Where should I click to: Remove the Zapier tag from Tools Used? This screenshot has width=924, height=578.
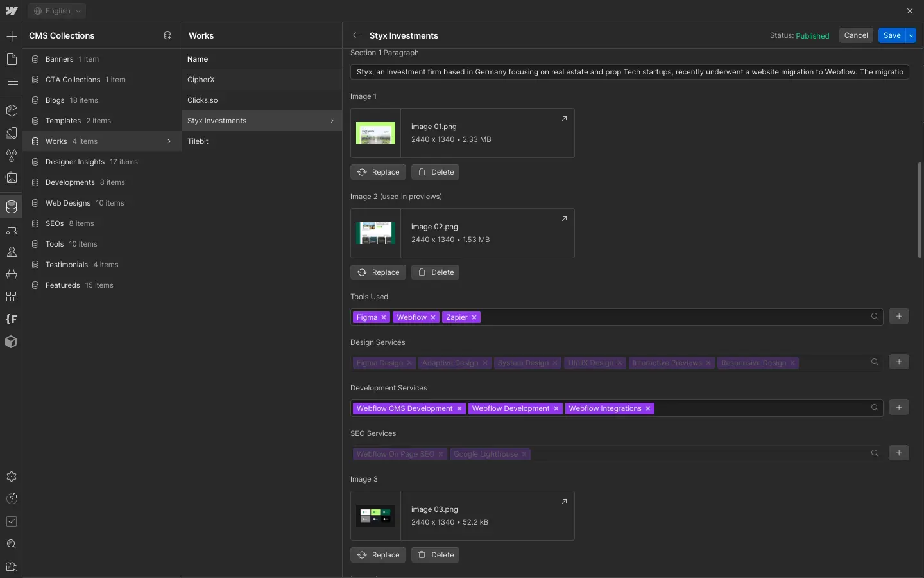click(x=474, y=317)
